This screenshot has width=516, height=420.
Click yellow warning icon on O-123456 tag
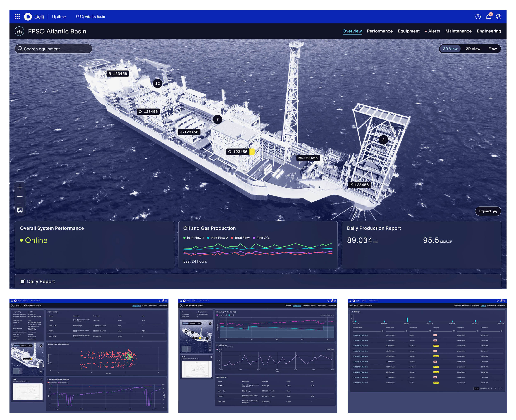point(252,152)
